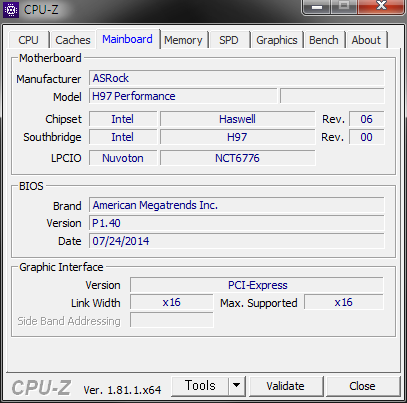Click the Southbridge vendor Intel field
This screenshot has height=403, width=407.
123,137
